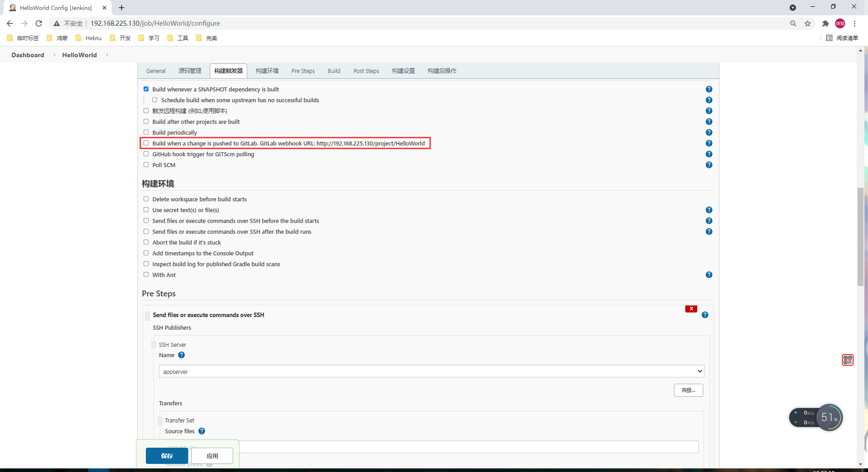This screenshot has width=868, height=472.
Task: Switch to the 构建环境 tab
Action: click(x=267, y=71)
